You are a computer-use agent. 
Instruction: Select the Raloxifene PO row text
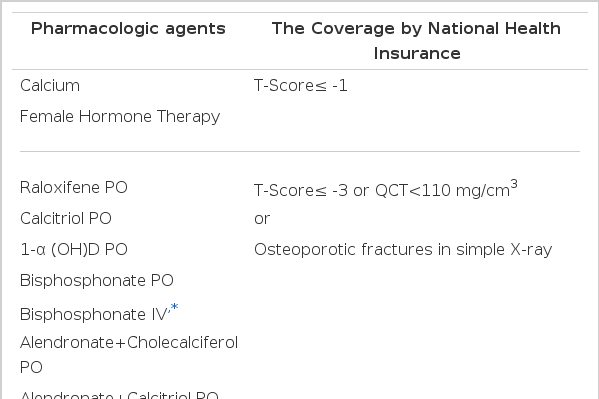74,188
